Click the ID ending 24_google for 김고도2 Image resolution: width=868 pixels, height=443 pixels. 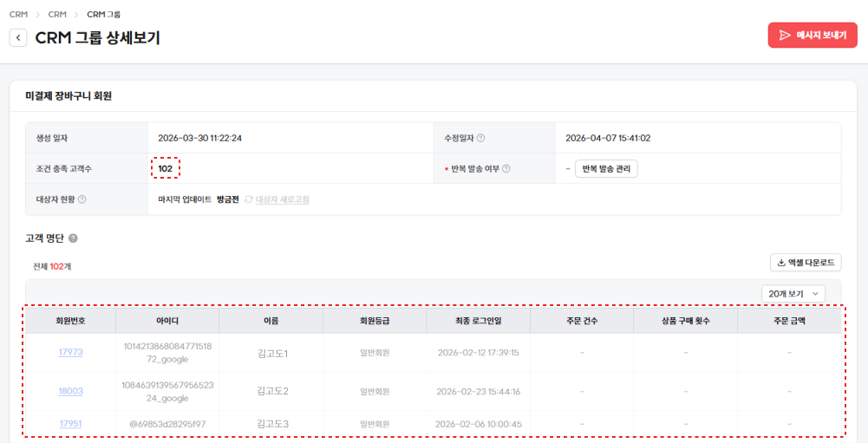click(167, 392)
